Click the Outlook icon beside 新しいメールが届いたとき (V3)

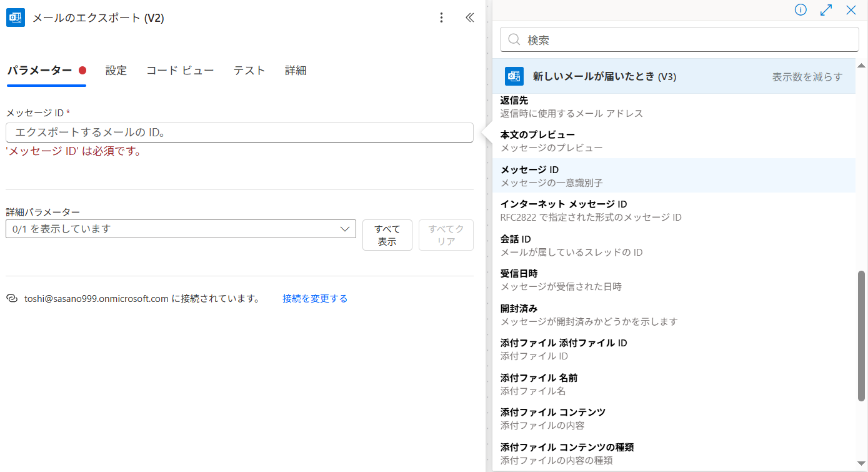pyautogui.click(x=514, y=76)
